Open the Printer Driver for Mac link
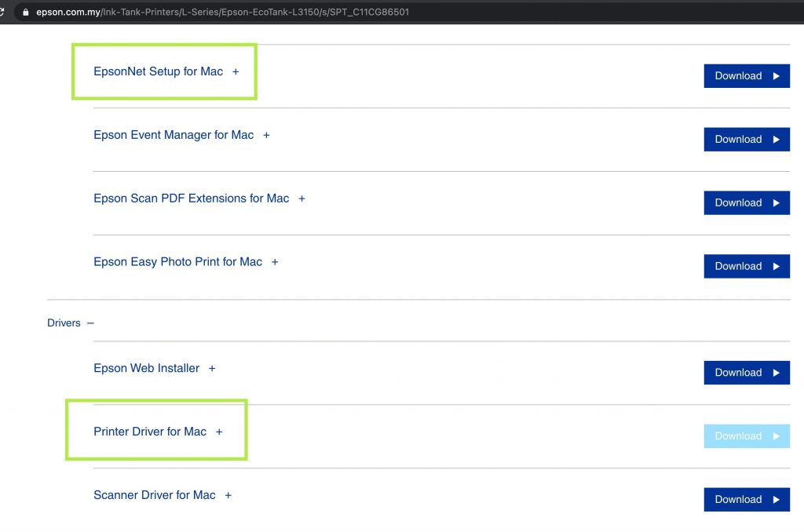The image size is (804, 532). point(150,432)
